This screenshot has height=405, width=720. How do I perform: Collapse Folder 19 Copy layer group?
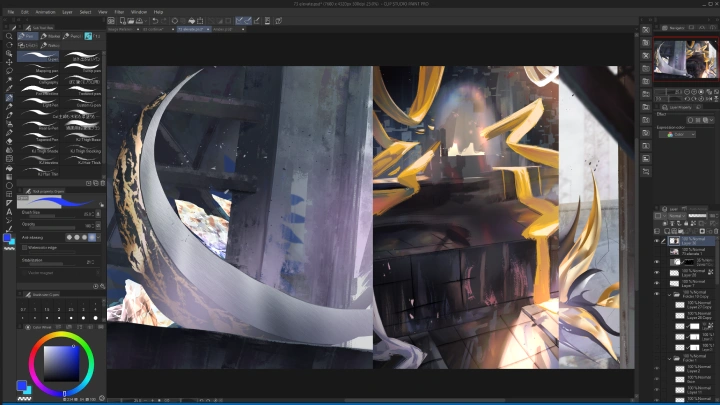669,295
